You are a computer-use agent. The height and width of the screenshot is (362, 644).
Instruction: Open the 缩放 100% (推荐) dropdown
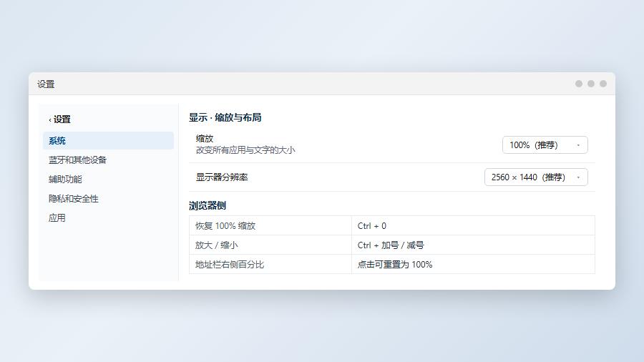tap(545, 145)
